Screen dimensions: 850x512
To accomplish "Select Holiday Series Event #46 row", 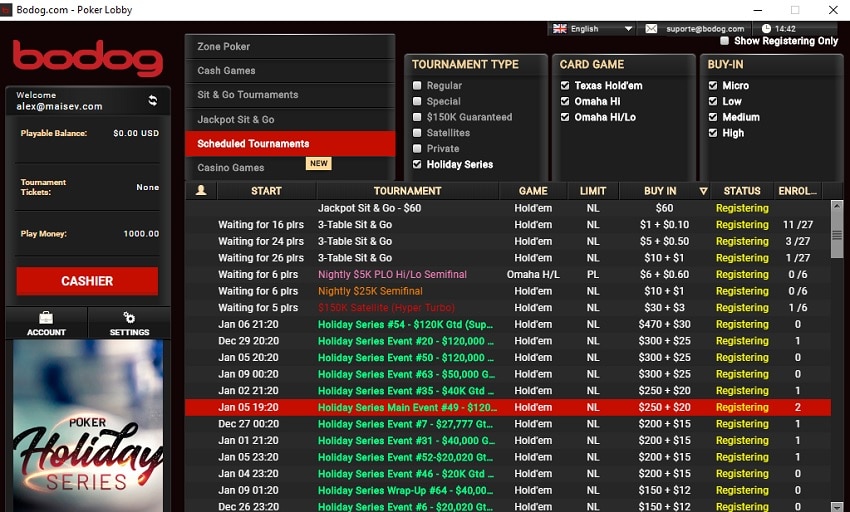I will (x=508, y=473).
